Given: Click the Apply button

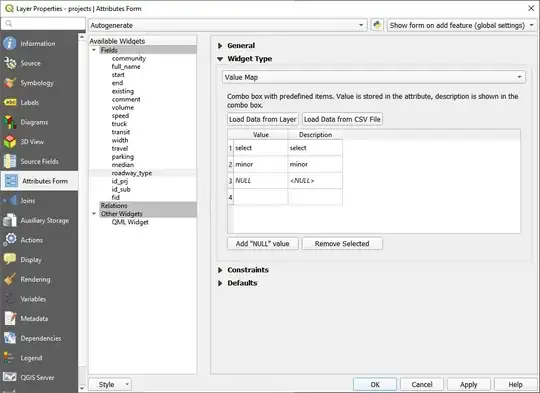Looking at the screenshot, I should click(x=468, y=384).
